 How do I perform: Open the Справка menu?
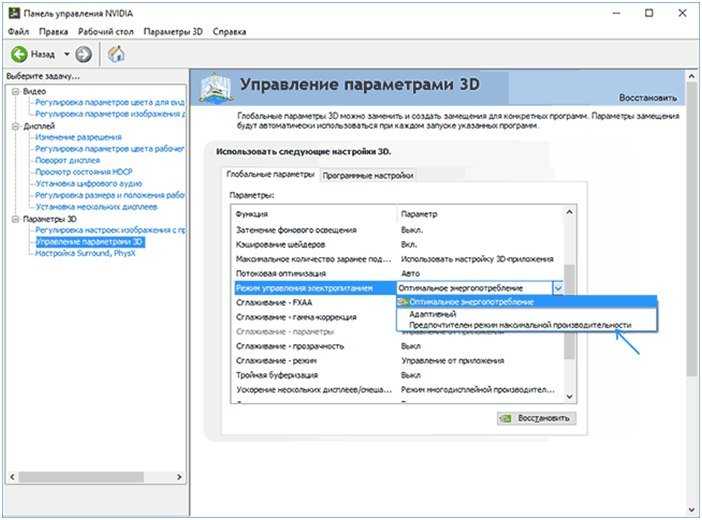(x=228, y=32)
